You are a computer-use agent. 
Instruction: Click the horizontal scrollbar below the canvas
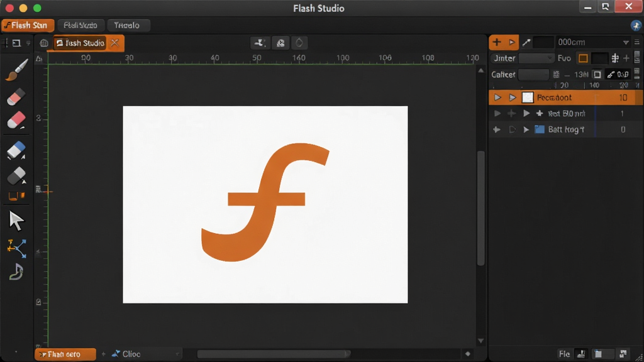(x=274, y=354)
